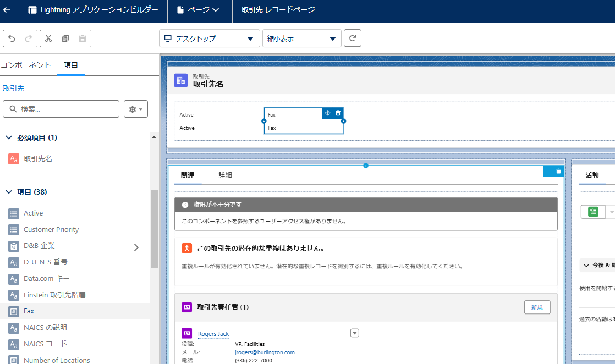Expand the D&B 企業 chevron

point(136,247)
